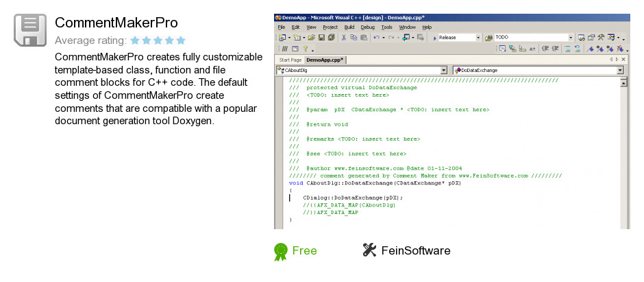The image size is (644, 282).
Task: Click the Save floppy disk icon
Action: coord(321,38)
